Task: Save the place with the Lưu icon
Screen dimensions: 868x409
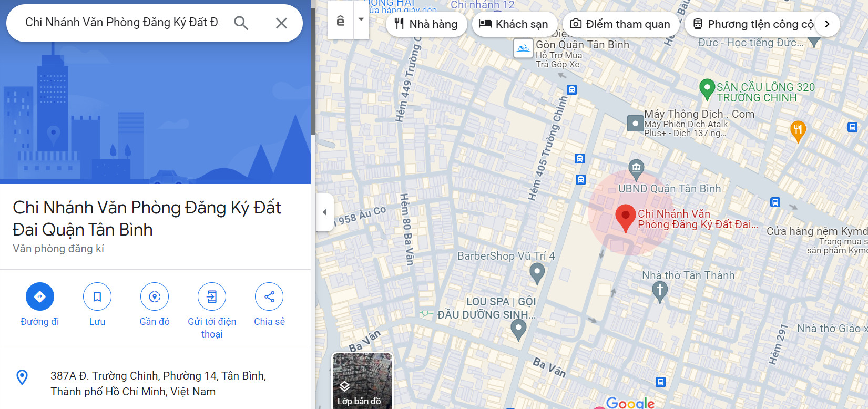Action: (97, 296)
